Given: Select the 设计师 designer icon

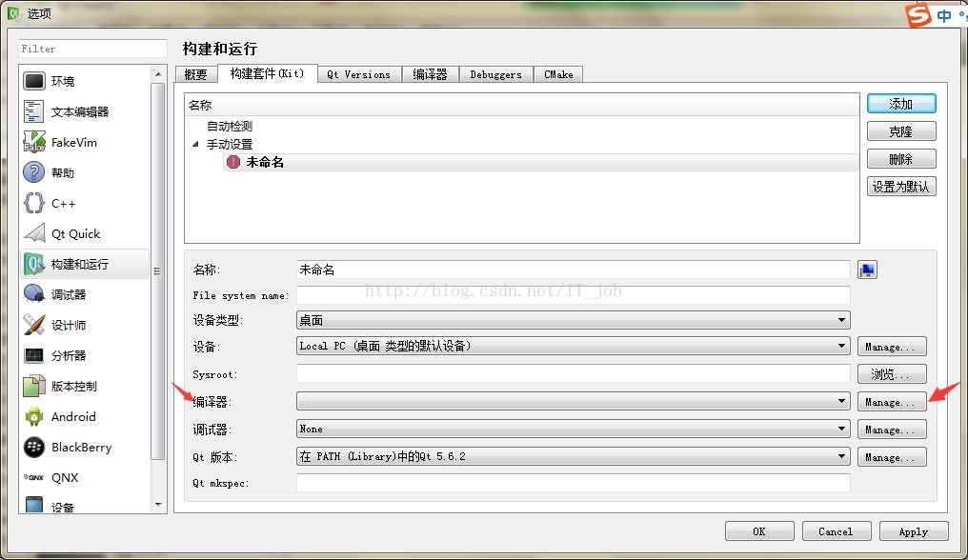Looking at the screenshot, I should point(34,325).
